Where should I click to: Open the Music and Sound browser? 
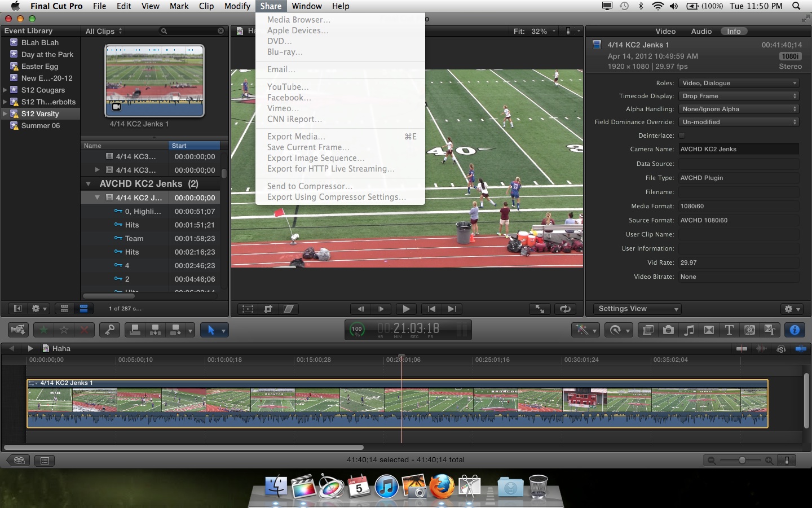[x=689, y=330]
